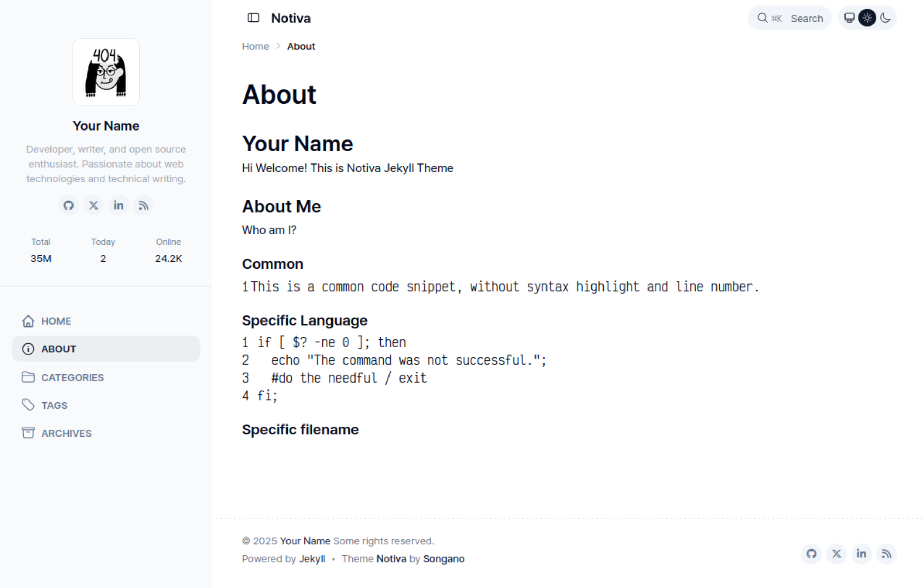
Task: Click the 404 avatar image
Action: pyautogui.click(x=106, y=72)
